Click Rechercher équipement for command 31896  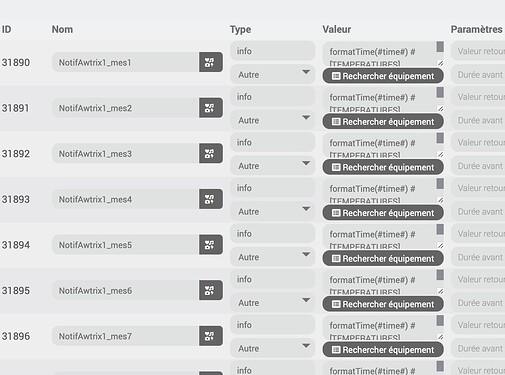[383, 350]
